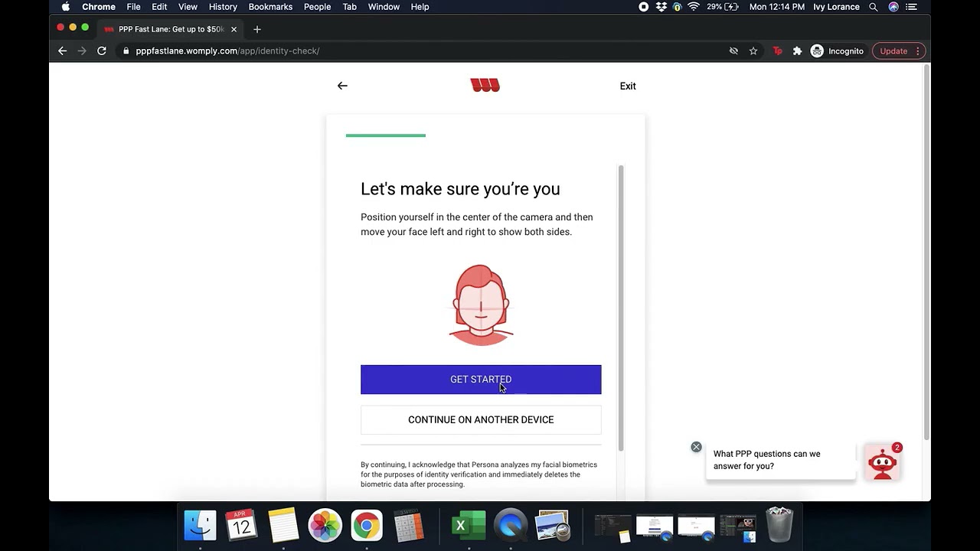Viewport: 980px width, 551px height.
Task: Open Photos from the dock
Action: point(325,526)
